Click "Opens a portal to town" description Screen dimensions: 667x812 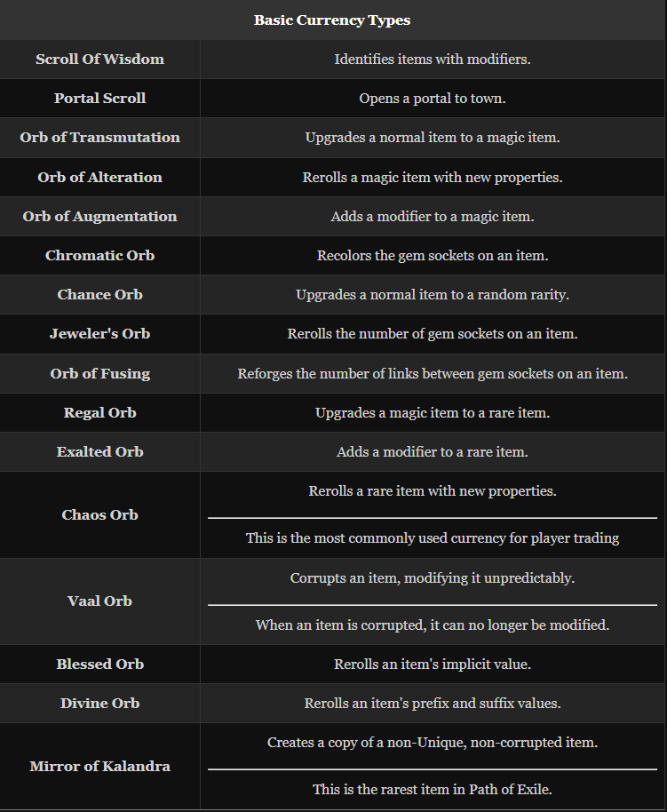pos(433,99)
